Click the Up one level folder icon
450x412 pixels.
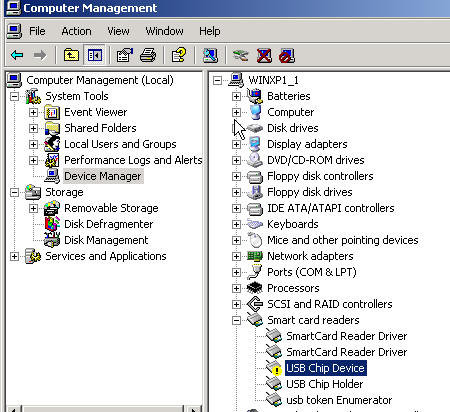71,55
